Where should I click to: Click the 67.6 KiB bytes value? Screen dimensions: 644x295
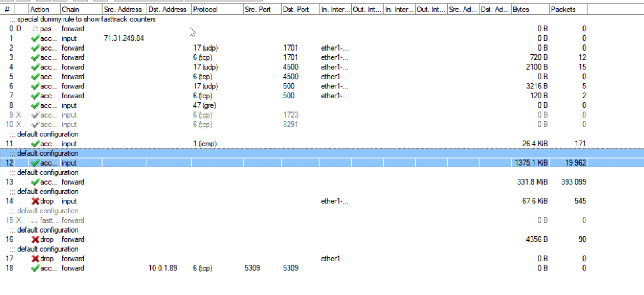pyautogui.click(x=535, y=201)
